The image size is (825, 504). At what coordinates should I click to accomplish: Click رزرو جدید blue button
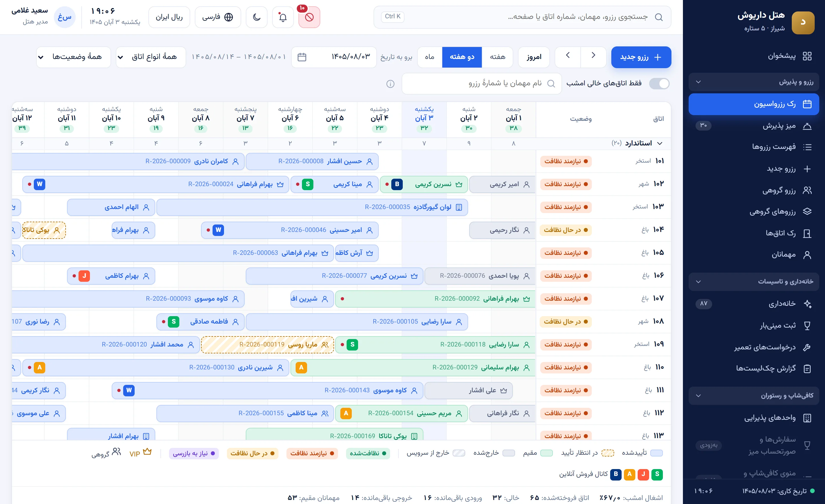click(641, 57)
